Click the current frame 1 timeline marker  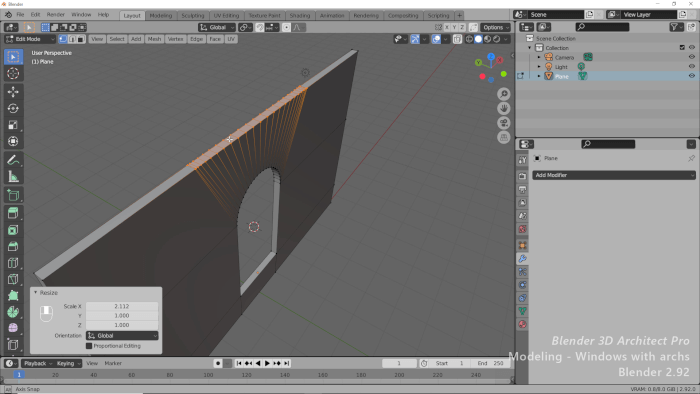tap(19, 375)
